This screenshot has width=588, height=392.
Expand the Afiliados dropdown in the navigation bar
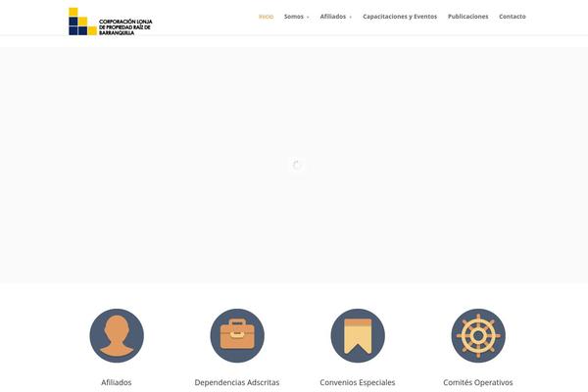[x=335, y=17]
